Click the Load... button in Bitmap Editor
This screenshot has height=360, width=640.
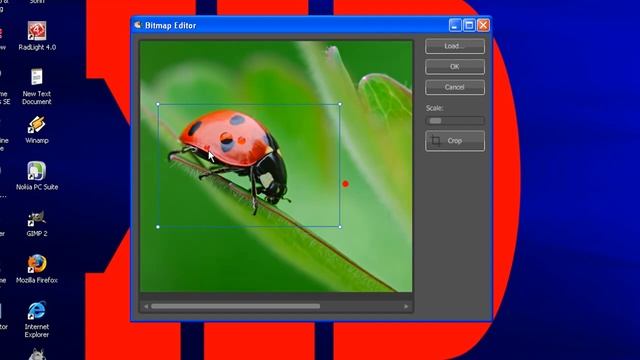click(455, 46)
